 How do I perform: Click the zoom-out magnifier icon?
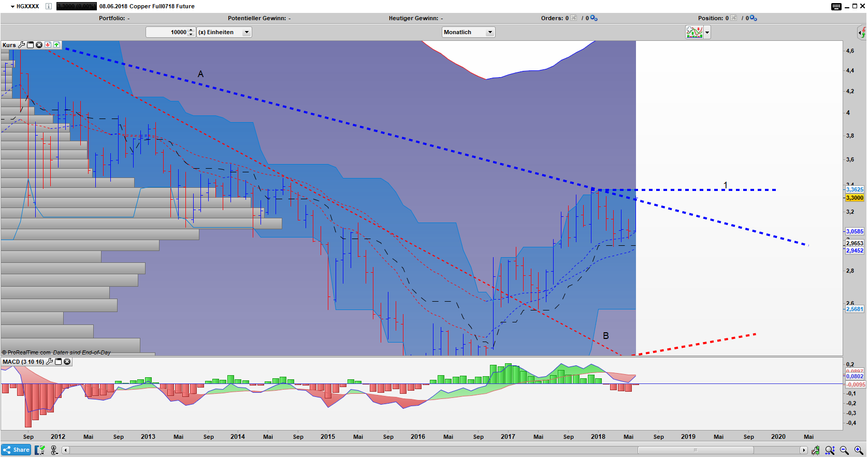(845, 450)
